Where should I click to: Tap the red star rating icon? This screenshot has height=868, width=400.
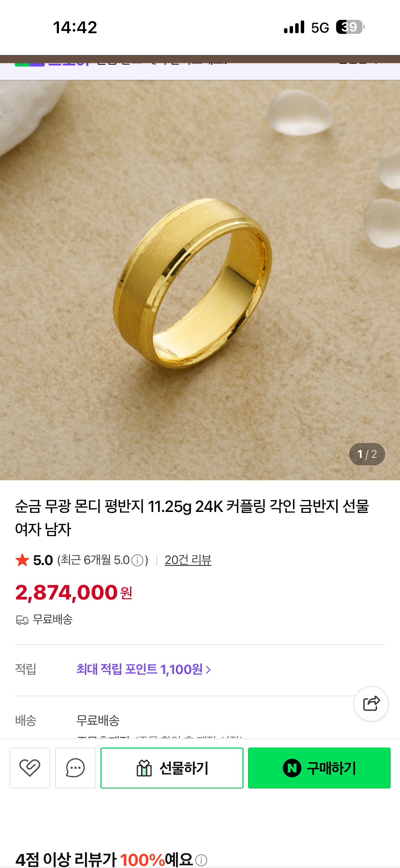(x=22, y=560)
